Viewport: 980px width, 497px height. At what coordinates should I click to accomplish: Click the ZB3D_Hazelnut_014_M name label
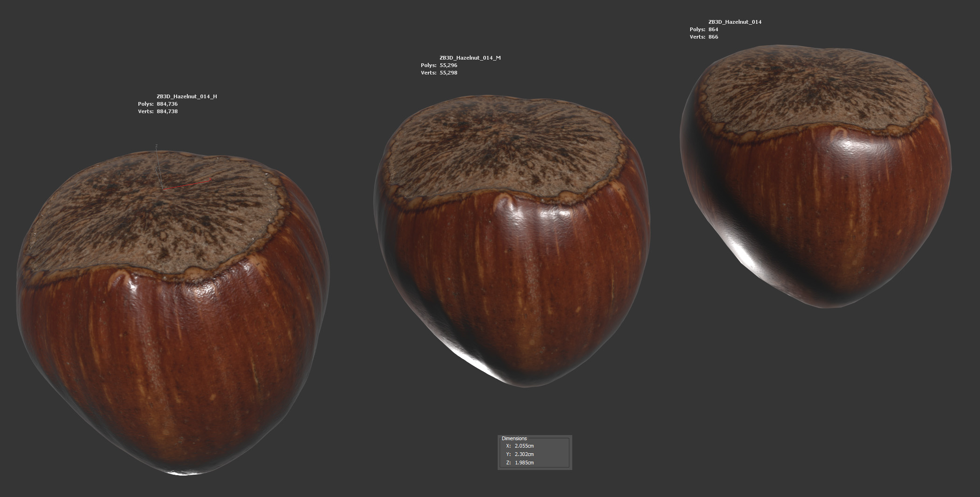click(x=470, y=58)
